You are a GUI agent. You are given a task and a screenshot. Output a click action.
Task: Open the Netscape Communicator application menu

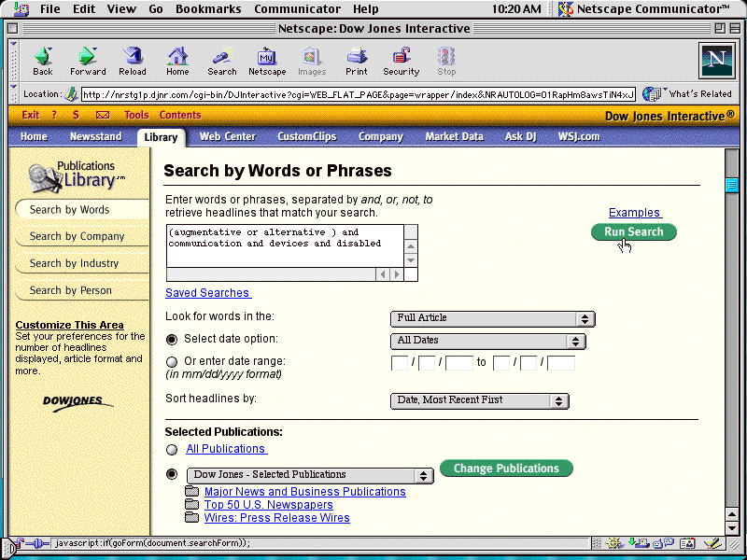[645, 8]
